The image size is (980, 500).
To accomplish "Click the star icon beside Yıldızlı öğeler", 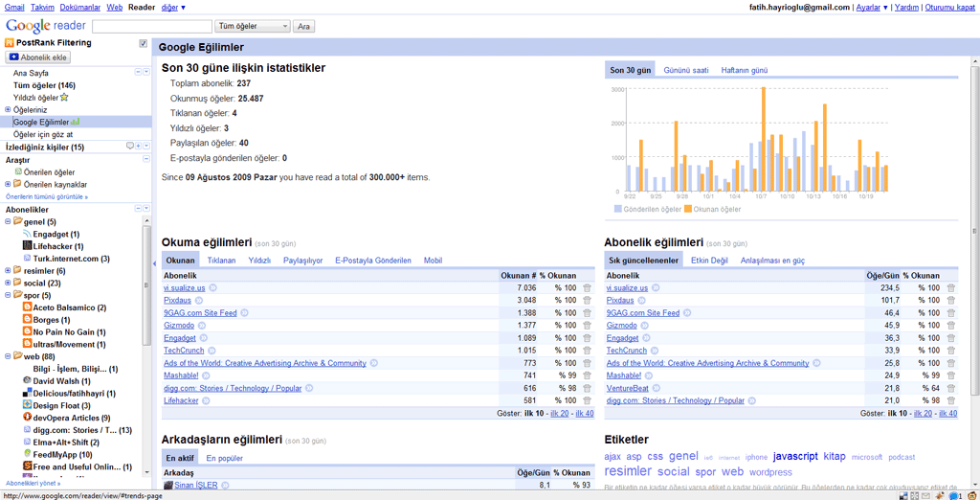I will [x=64, y=98].
